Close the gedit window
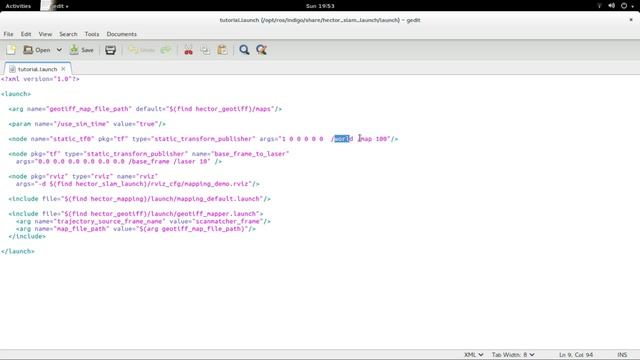Screen dimensions: 640x360 click(x=631, y=20)
